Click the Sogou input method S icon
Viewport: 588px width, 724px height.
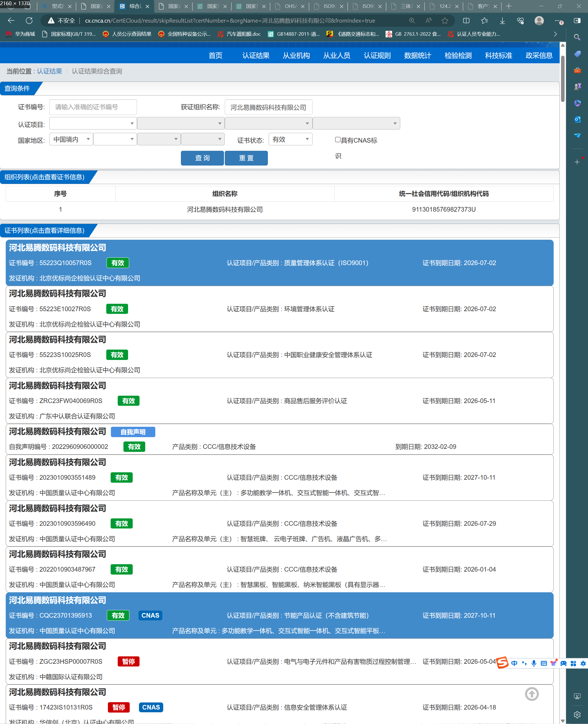pos(502,663)
